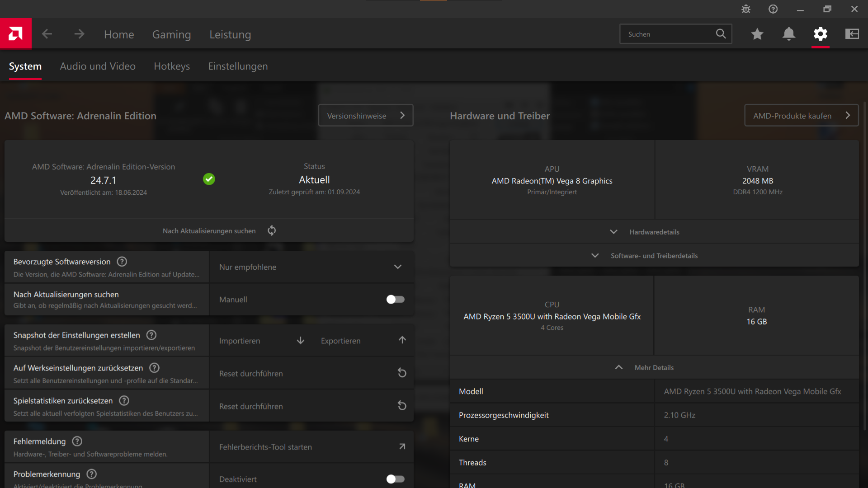Expand Hardwaredetails section
This screenshot has height=488, width=868.
click(654, 232)
